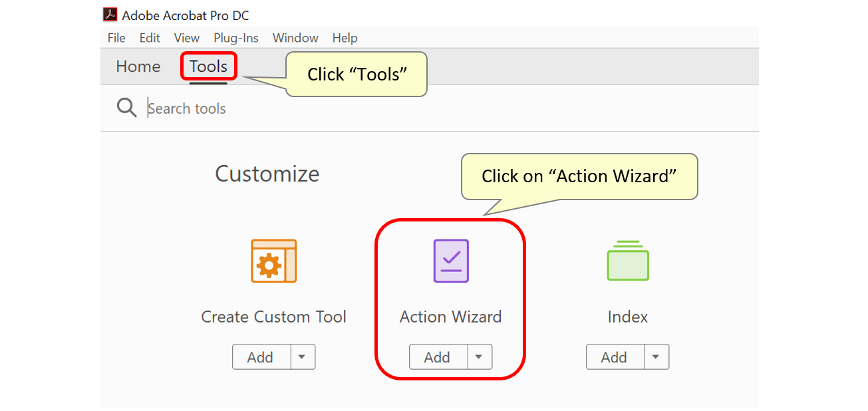Add the Index tool
868x411 pixels.
pyautogui.click(x=615, y=356)
